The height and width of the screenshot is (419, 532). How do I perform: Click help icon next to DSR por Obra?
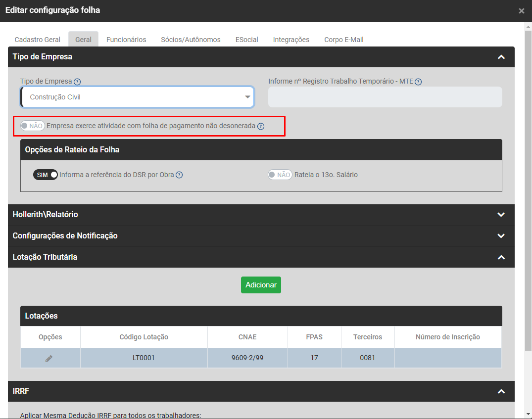[x=179, y=175]
